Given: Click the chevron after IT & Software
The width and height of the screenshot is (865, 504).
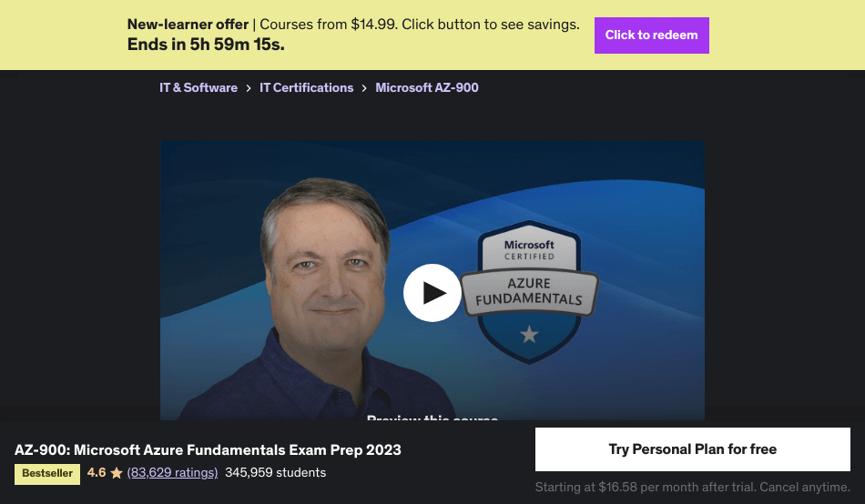Looking at the screenshot, I should point(249,88).
